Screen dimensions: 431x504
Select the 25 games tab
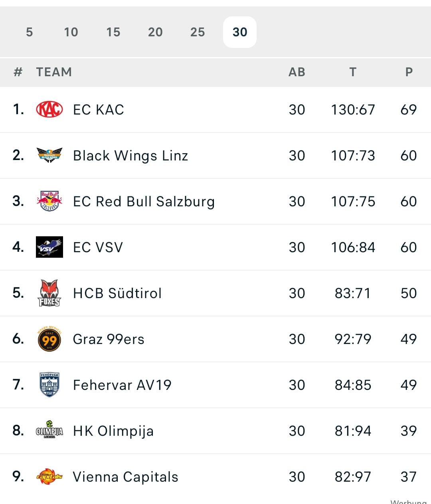198,32
